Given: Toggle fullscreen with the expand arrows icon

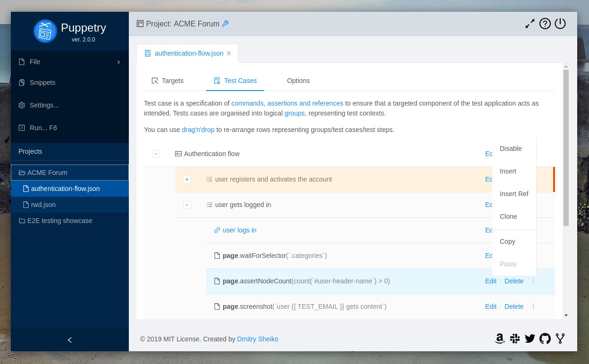Looking at the screenshot, I should click(x=530, y=24).
